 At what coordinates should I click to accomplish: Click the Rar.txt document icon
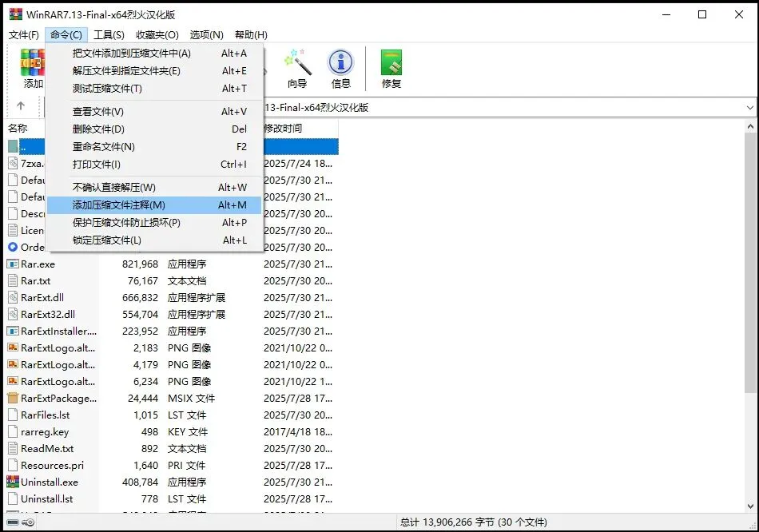13,280
